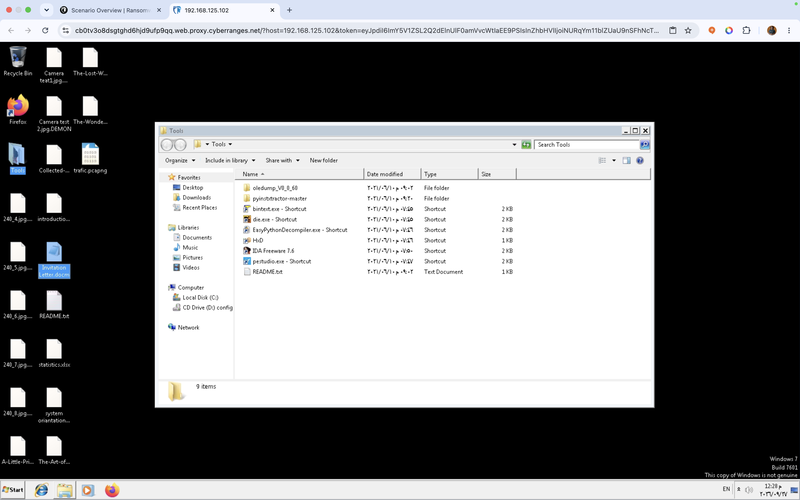Open Explorer help question mark icon
This screenshot has height=500, width=800.
[x=640, y=160]
